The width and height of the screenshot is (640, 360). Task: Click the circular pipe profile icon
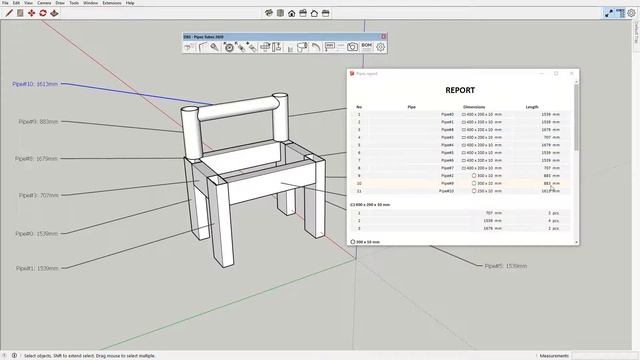click(x=229, y=47)
